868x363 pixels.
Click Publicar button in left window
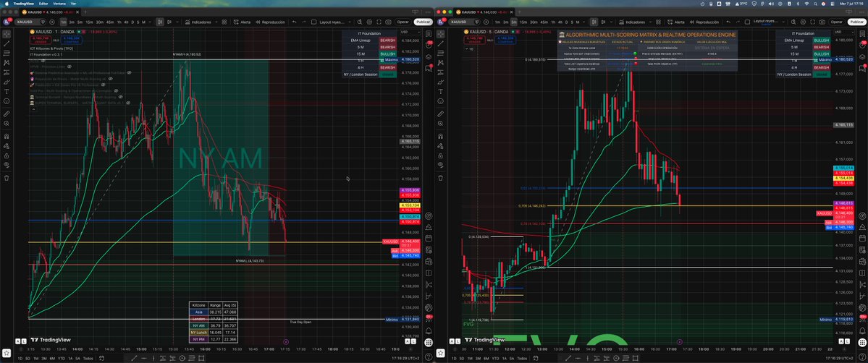pos(423,22)
